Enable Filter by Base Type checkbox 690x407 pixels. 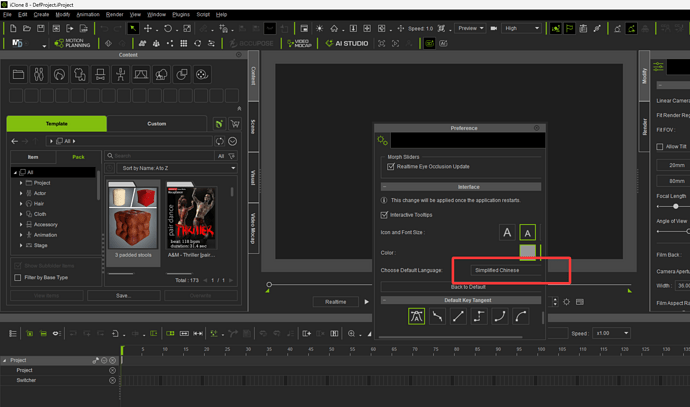tap(18, 278)
